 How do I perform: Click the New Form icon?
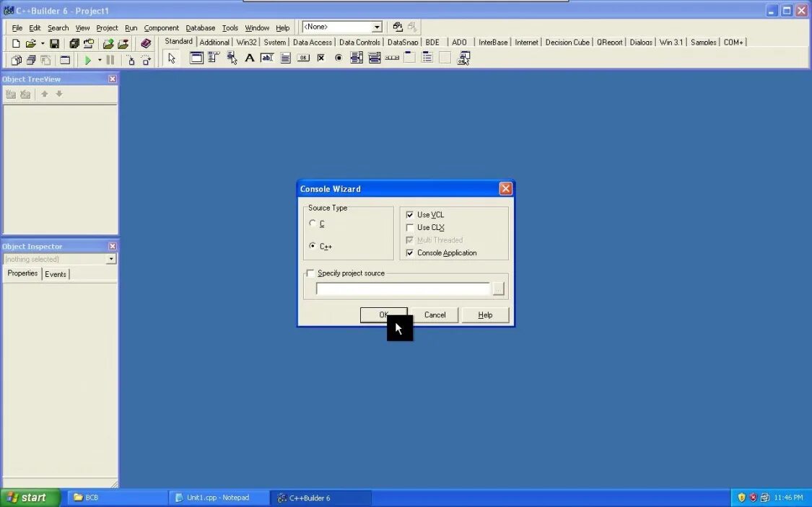point(65,60)
